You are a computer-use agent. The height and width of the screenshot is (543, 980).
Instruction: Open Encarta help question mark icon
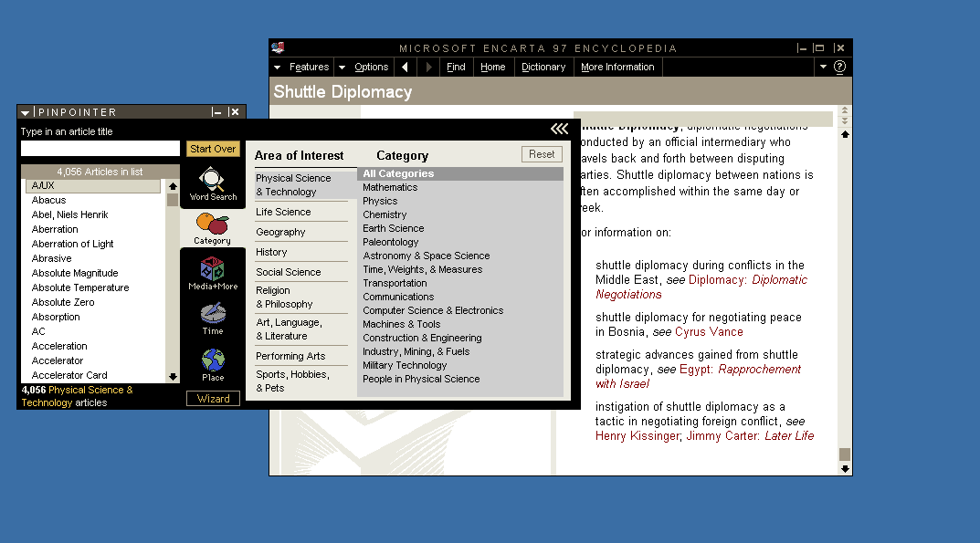pos(839,67)
